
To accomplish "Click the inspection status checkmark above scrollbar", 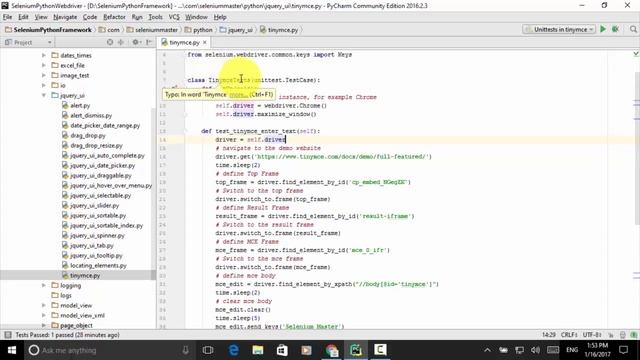I will pos(636,54).
